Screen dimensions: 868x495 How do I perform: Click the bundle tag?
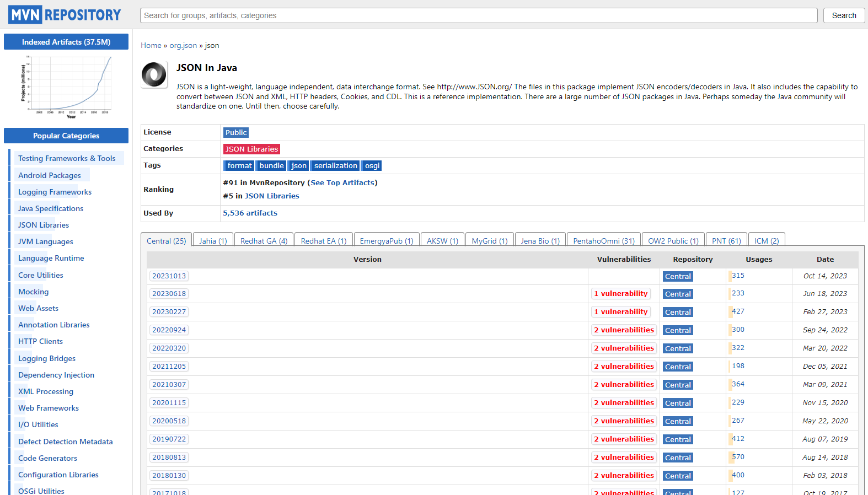[x=271, y=165]
